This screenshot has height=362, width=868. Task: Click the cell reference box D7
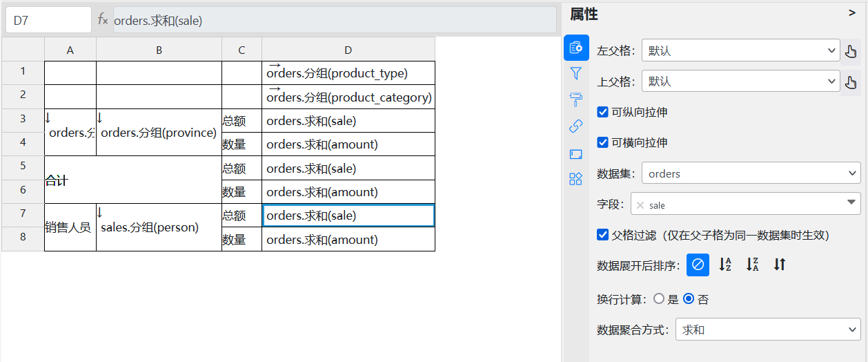point(48,20)
